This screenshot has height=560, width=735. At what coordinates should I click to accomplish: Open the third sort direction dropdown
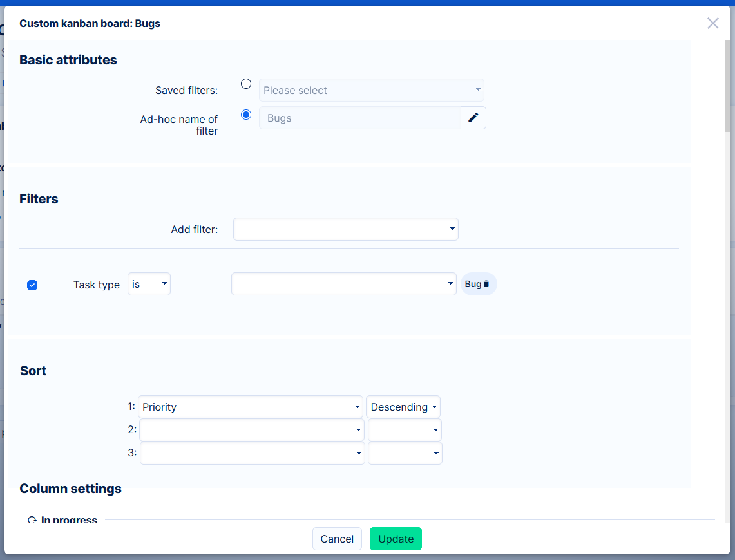coord(405,453)
